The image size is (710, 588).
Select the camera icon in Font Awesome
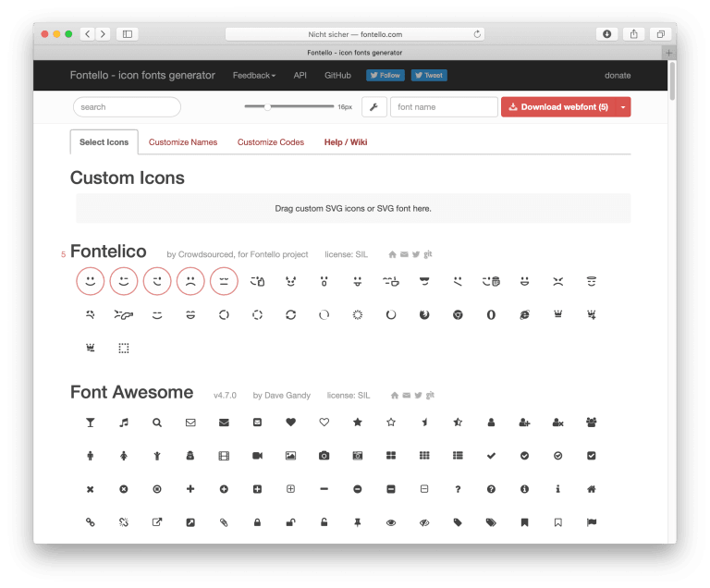[324, 456]
